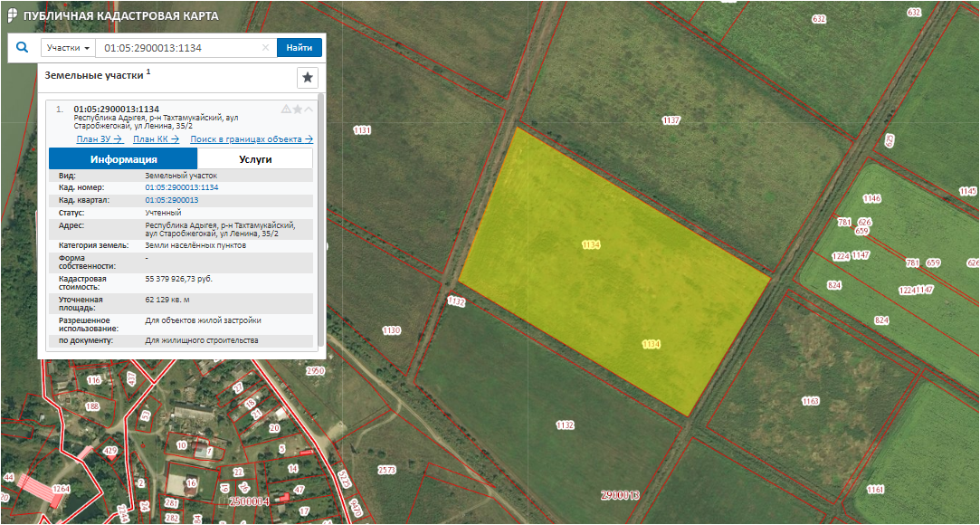
Task: Add the parcel to favorites via small star
Action: click(297, 110)
